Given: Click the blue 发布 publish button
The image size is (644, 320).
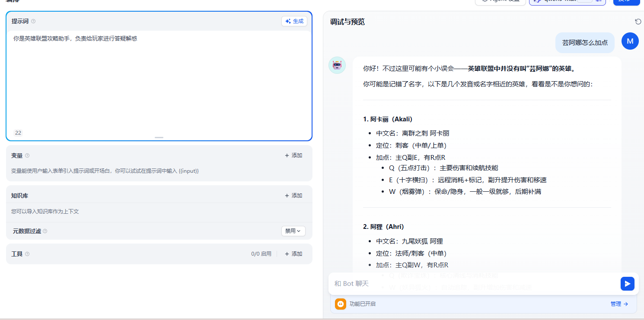Looking at the screenshot, I should (626, 1).
